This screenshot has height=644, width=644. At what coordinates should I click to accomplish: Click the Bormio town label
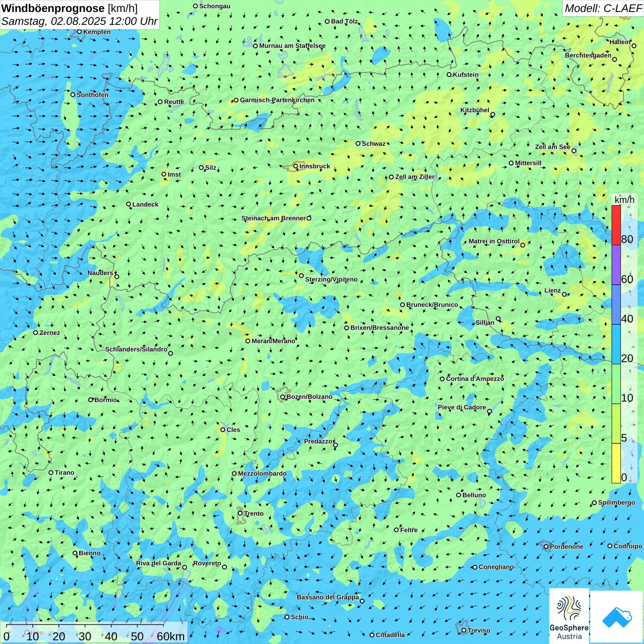click(x=106, y=400)
